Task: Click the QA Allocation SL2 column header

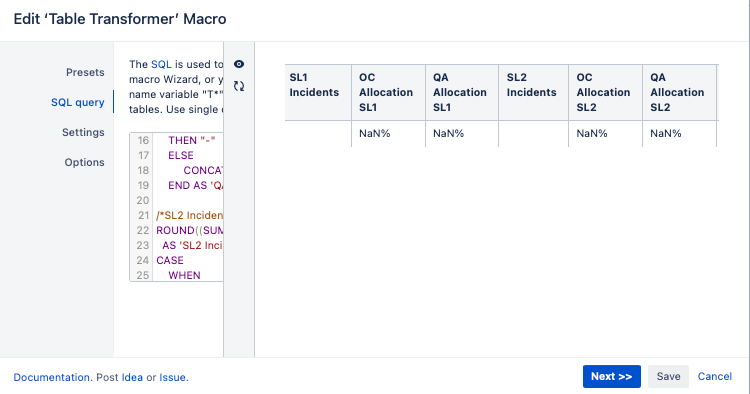Action: click(679, 92)
